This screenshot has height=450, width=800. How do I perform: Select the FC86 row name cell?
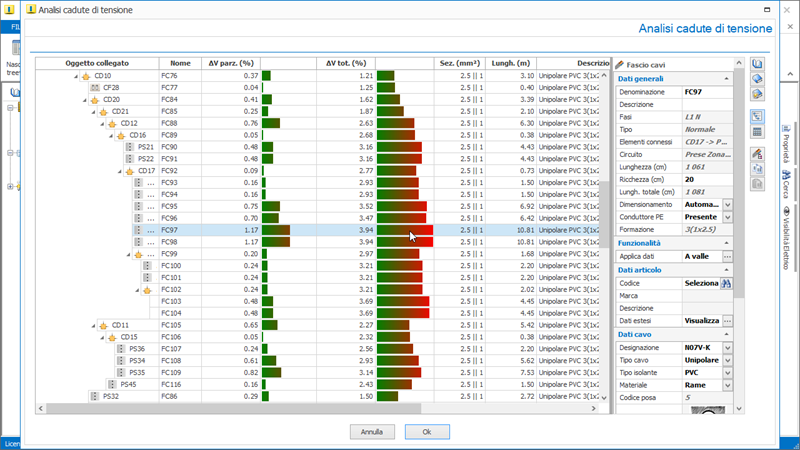pos(180,396)
